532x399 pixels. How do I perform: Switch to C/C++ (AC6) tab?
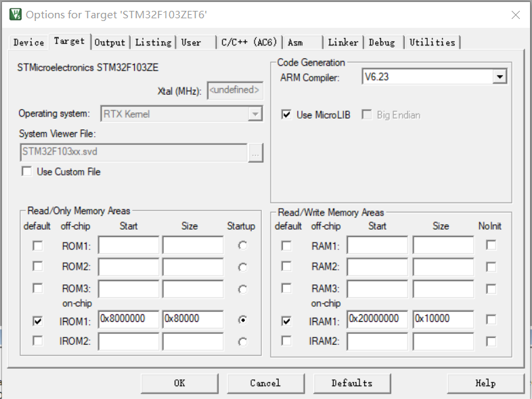249,43
